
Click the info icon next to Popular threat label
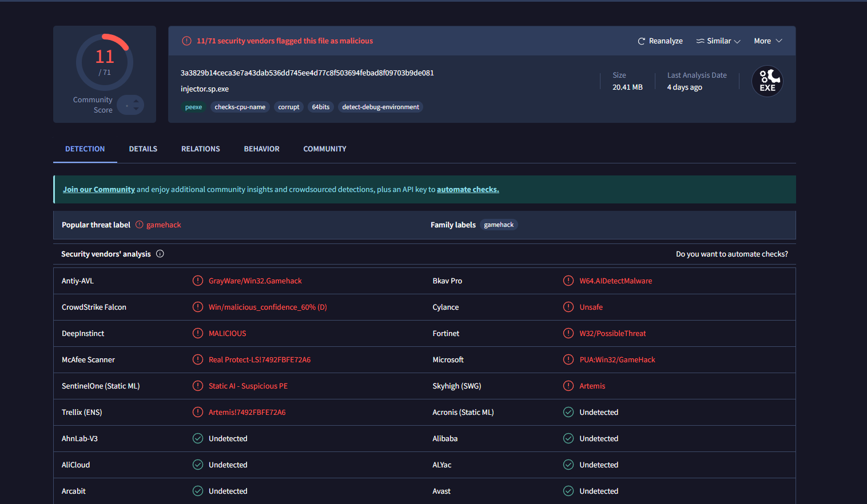[140, 225]
